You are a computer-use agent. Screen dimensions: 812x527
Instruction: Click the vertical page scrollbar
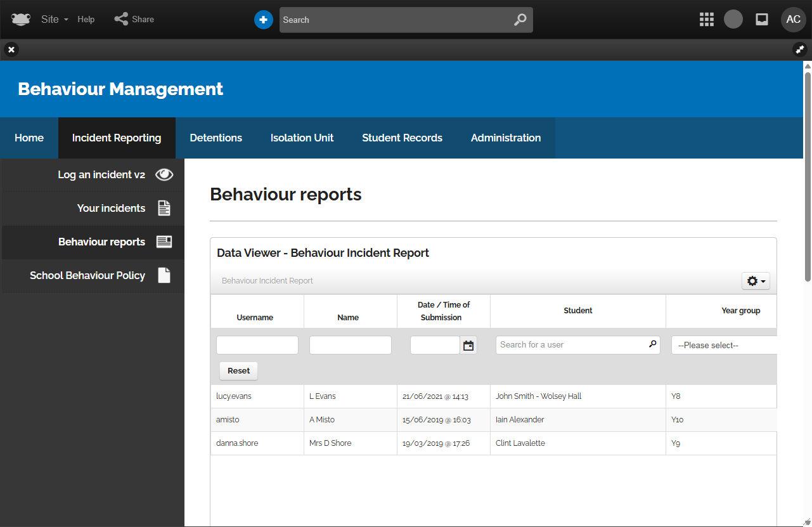(807, 171)
